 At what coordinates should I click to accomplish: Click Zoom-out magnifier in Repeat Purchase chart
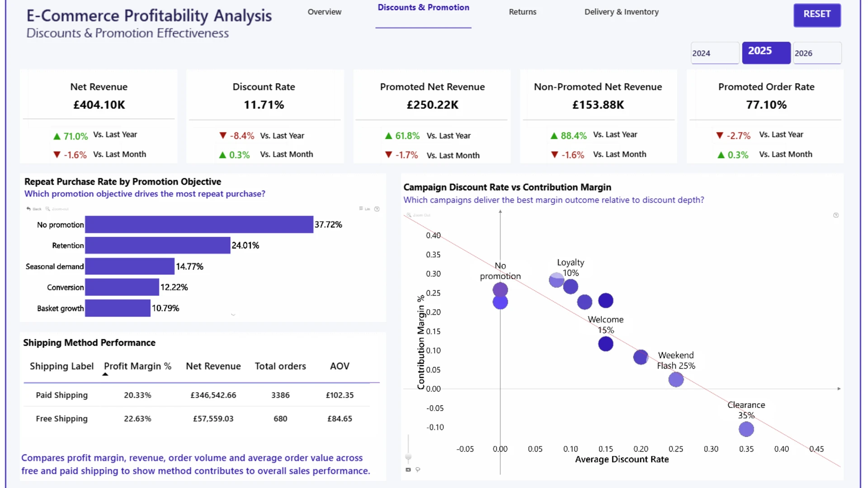[x=47, y=209]
